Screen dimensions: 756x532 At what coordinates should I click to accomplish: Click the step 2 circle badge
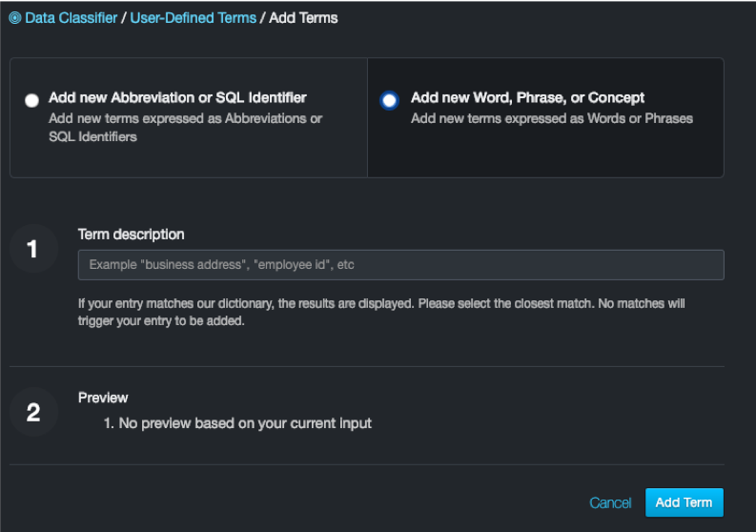33,413
